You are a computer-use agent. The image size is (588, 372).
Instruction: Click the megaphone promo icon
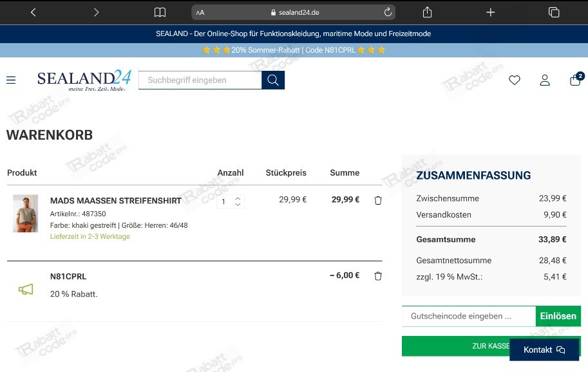click(26, 289)
